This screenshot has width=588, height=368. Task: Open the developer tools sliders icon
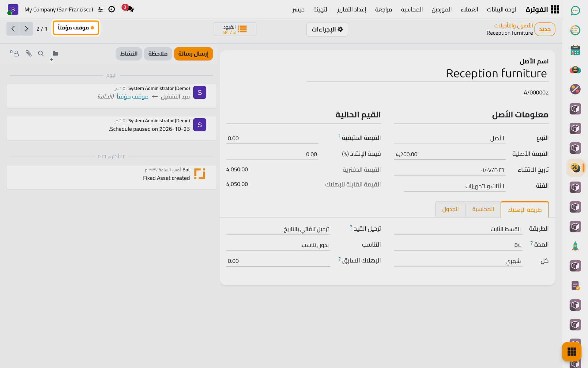(x=101, y=10)
